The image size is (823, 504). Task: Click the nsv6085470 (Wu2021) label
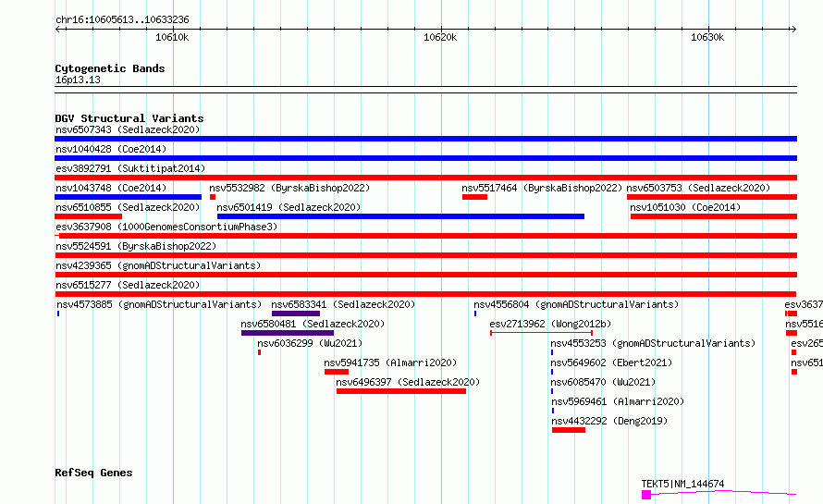pyautogui.click(x=603, y=382)
